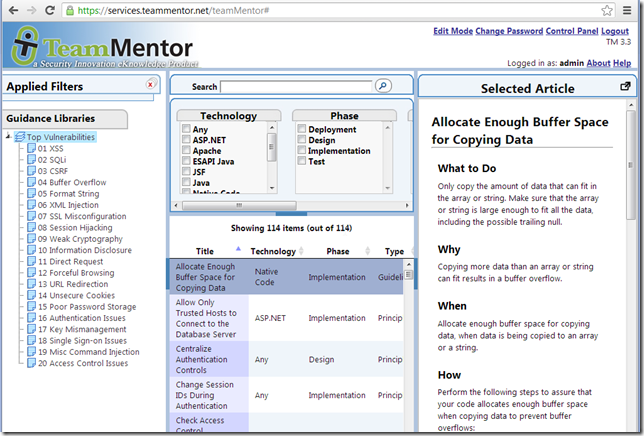Click the 10 Information Disclosure page icon
The image size is (644, 436).
(x=31, y=250)
